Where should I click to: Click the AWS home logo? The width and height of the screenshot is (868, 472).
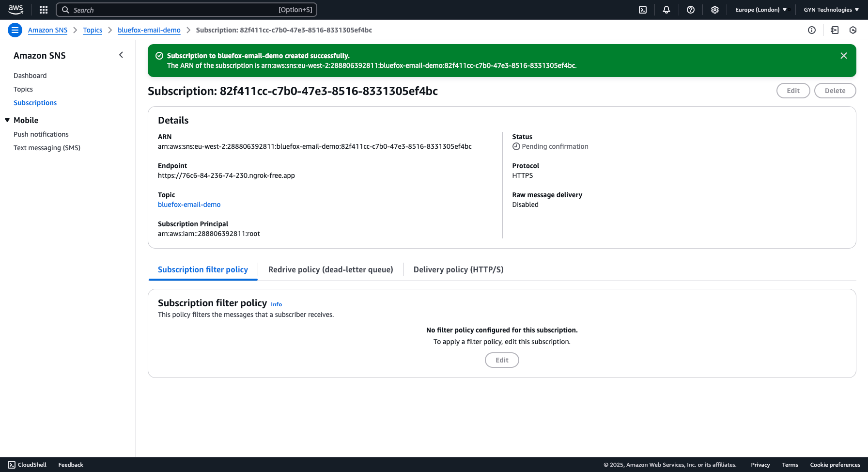[16, 9]
